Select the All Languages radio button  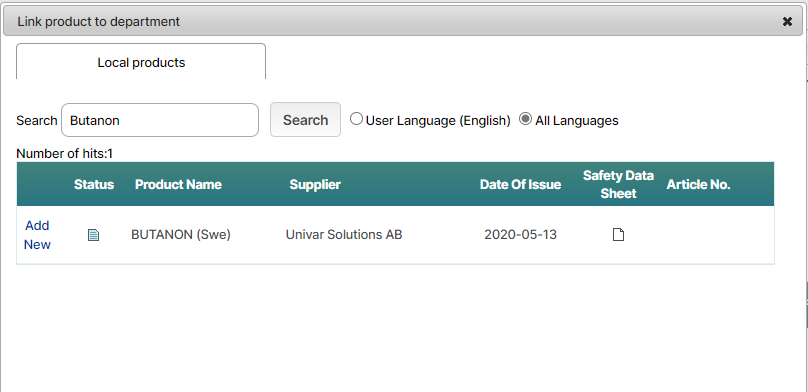coord(525,119)
